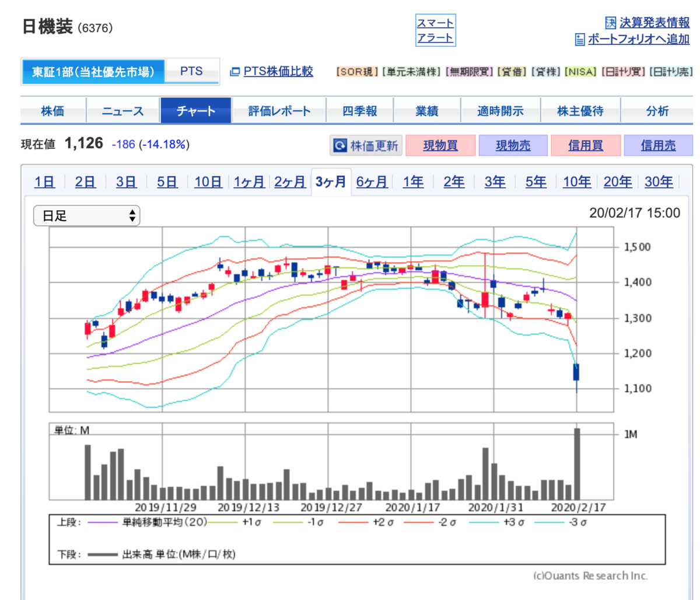The image size is (700, 600).
Task: Open the 四季報 tab
Action: point(360,111)
